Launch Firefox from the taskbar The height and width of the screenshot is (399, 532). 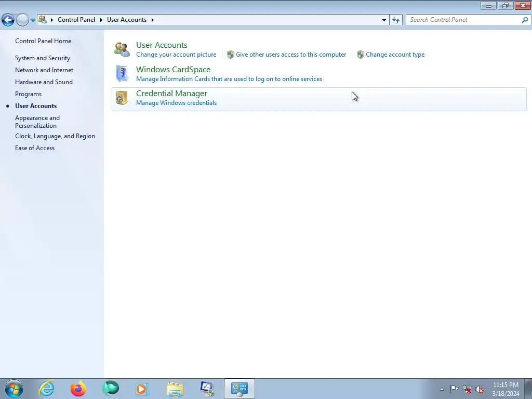[x=78, y=389]
